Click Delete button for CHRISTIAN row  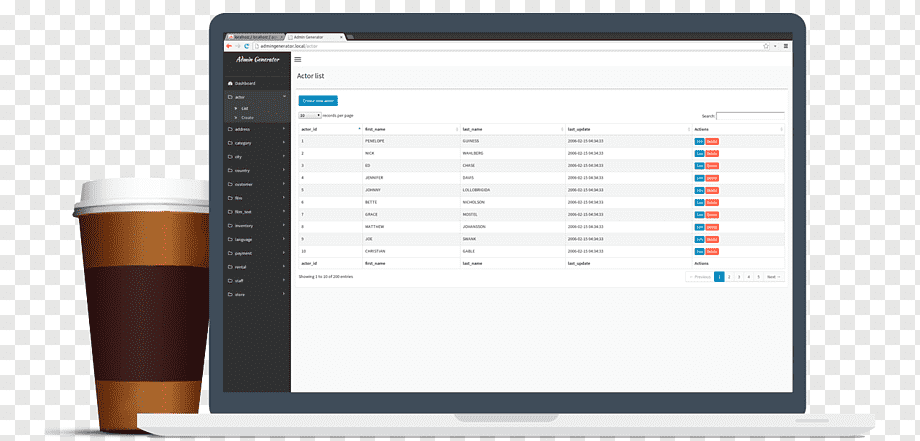tap(712, 252)
